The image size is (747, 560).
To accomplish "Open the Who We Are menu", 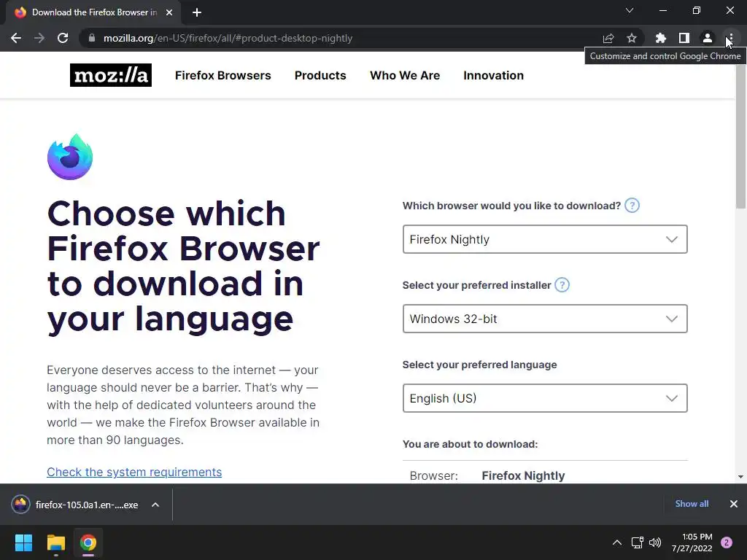I will (405, 75).
